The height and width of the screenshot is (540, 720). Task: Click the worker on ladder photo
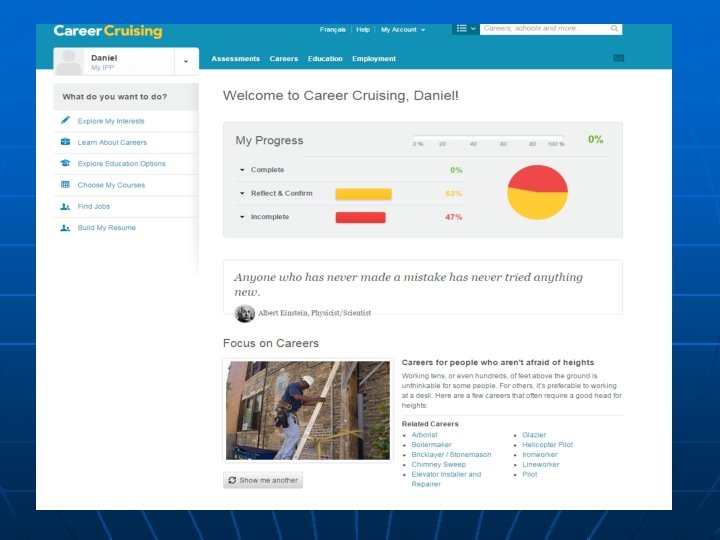(308, 411)
